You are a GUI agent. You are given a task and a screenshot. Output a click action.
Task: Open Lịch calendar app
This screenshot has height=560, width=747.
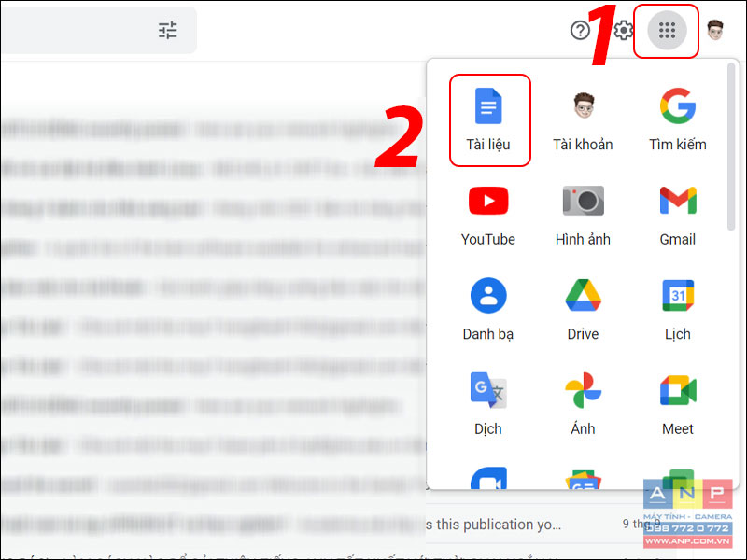pos(678,310)
